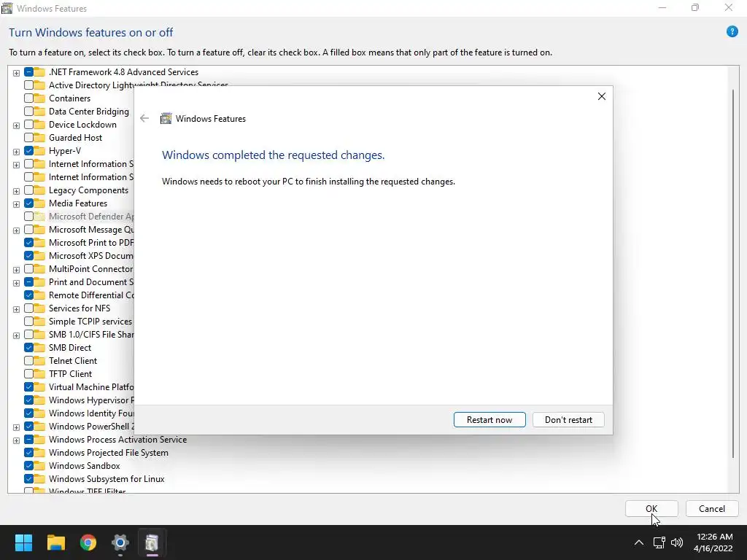Image resolution: width=747 pixels, height=560 pixels.
Task: Click the Windows Projected File System folder icon
Action: click(39, 452)
